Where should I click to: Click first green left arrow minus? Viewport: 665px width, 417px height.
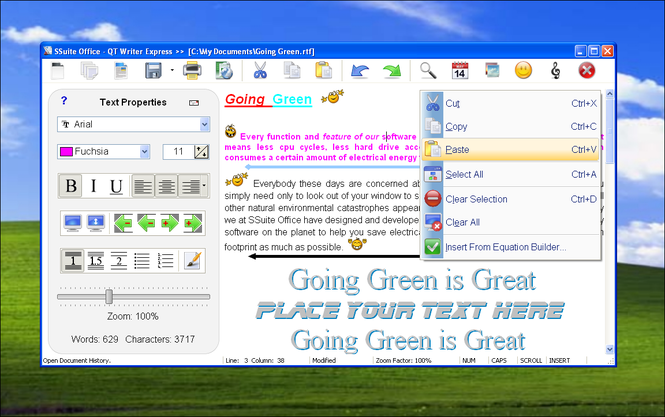pos(123,223)
